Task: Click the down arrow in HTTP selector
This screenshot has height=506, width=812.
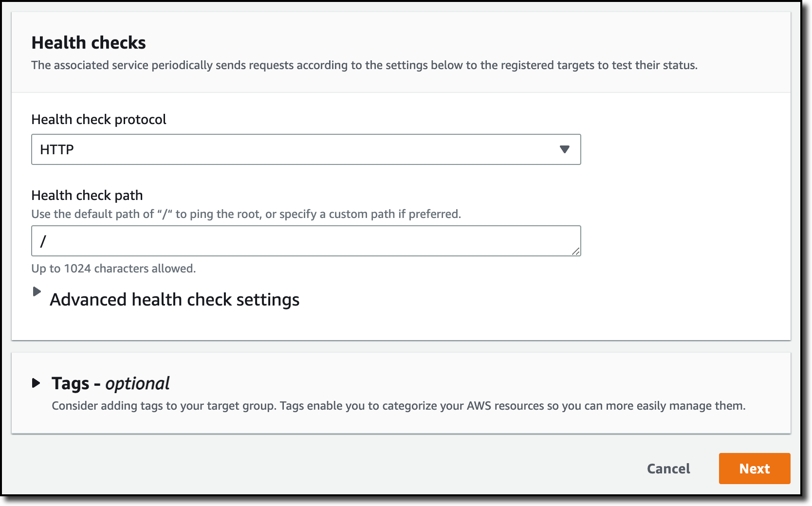Action: click(x=564, y=149)
